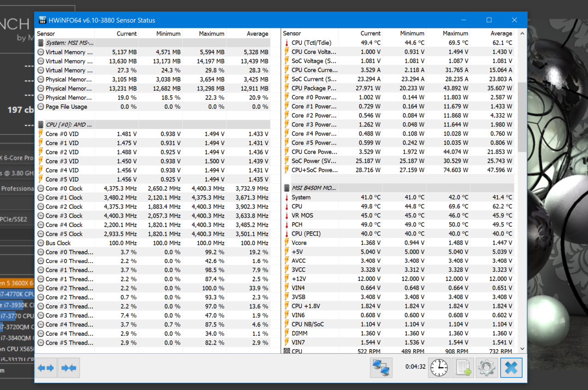
Task: Reset the elapsed time with the clock icon
Action: pos(439,368)
